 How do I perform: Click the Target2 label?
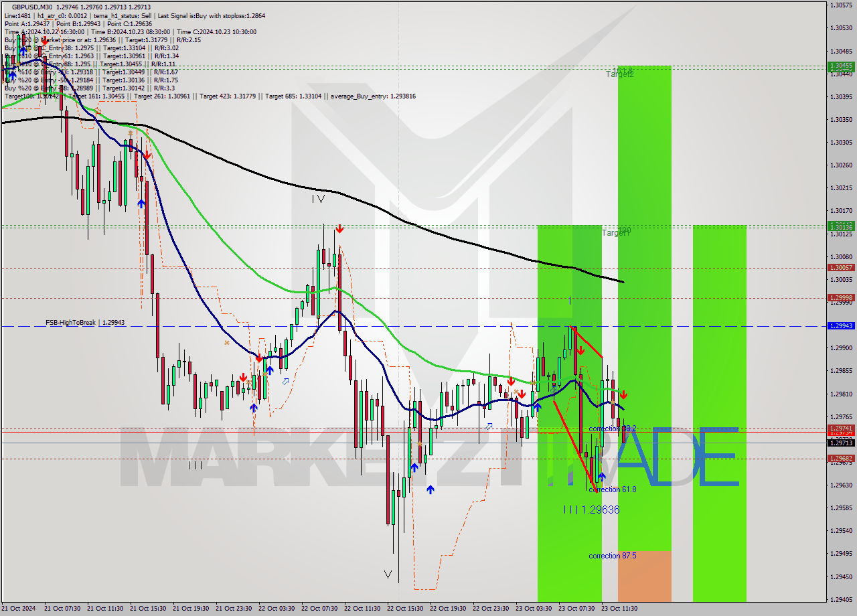620,74
